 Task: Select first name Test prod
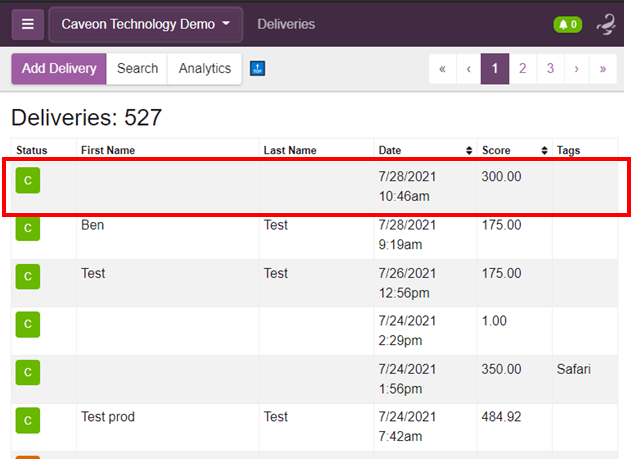108,417
